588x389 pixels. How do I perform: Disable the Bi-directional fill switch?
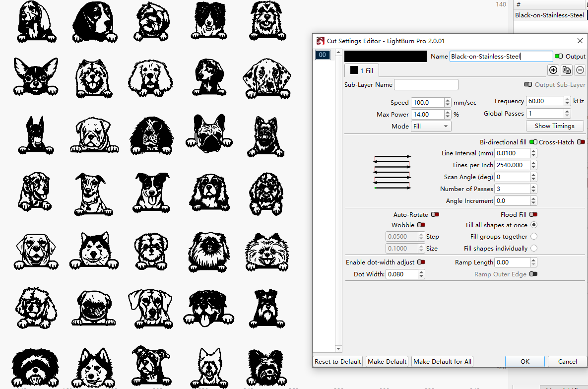pyautogui.click(x=533, y=142)
